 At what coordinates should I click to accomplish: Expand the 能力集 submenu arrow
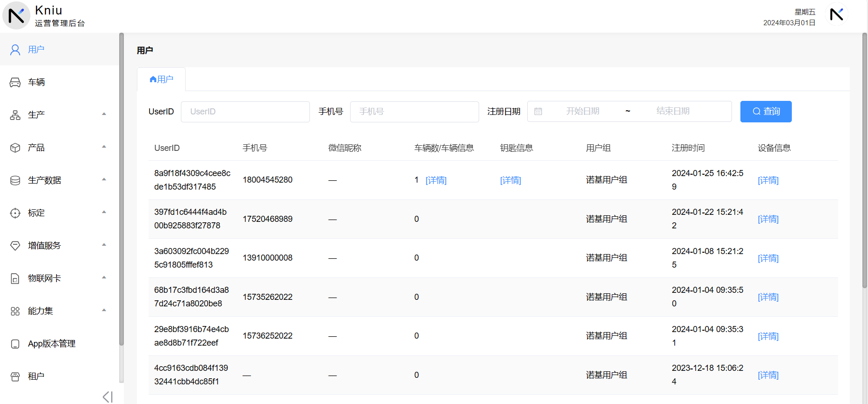point(104,310)
